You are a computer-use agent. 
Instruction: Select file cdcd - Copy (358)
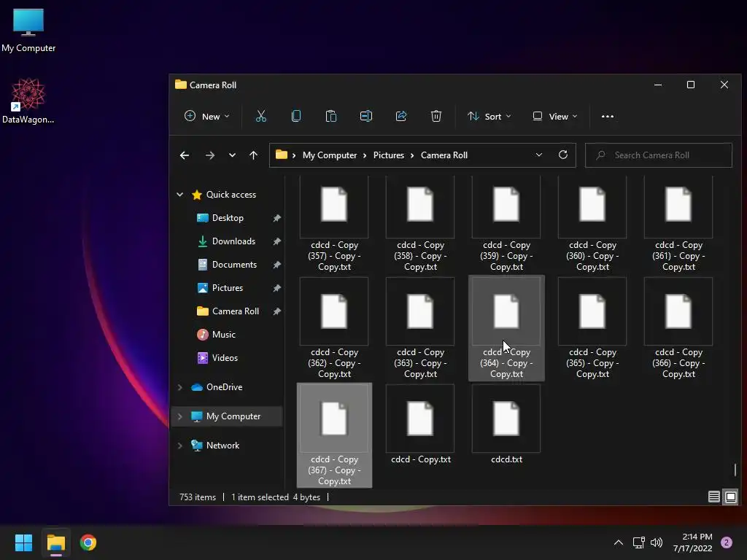pos(420,223)
